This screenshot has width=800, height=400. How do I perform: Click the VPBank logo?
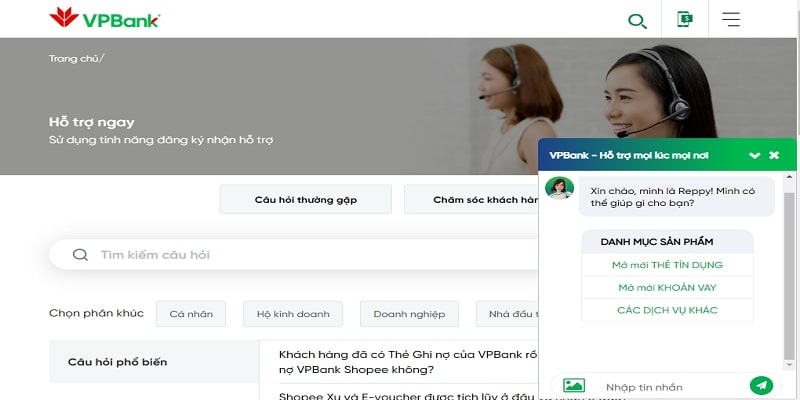105,18
